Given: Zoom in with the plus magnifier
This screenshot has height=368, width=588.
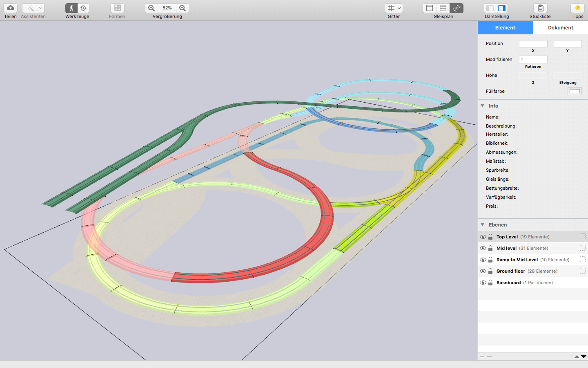Looking at the screenshot, I should pyautogui.click(x=183, y=8).
